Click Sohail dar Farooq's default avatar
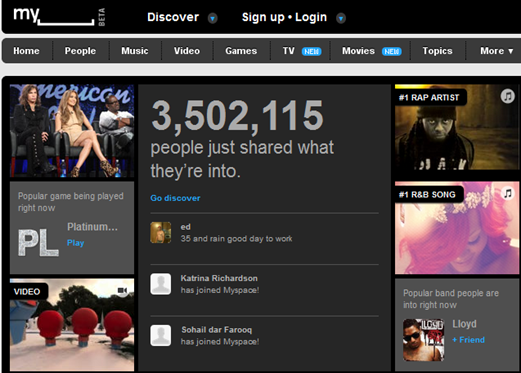Screen dimensions: 521x373 161,335
